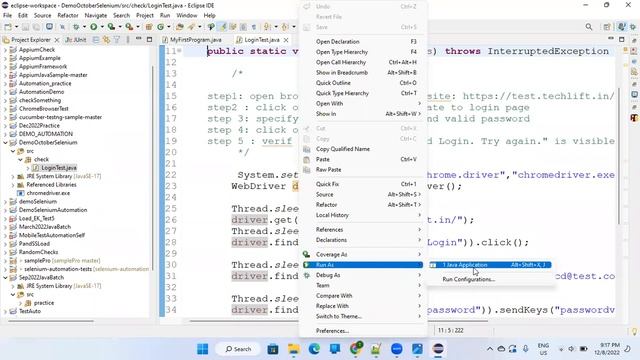Click the Previous Annotation toolbar icon

tap(285, 27)
